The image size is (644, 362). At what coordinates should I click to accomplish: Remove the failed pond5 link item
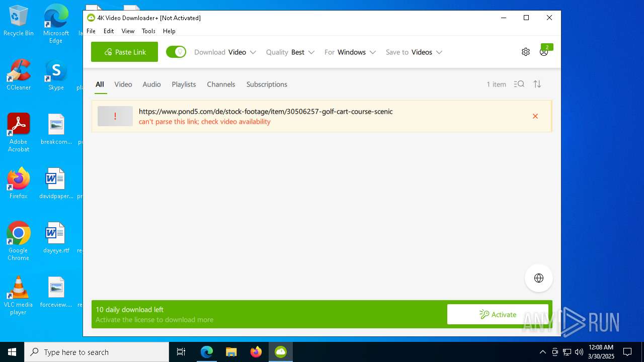click(535, 116)
